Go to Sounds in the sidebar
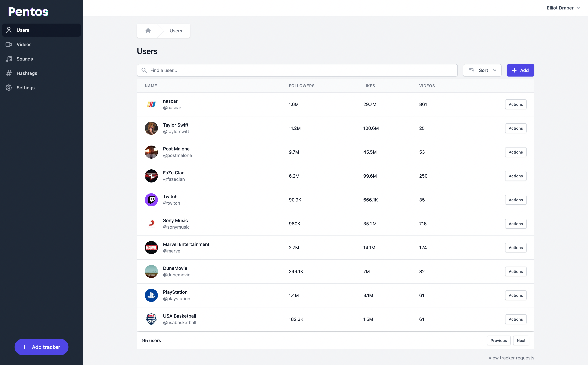The image size is (588, 365). pyautogui.click(x=42, y=59)
